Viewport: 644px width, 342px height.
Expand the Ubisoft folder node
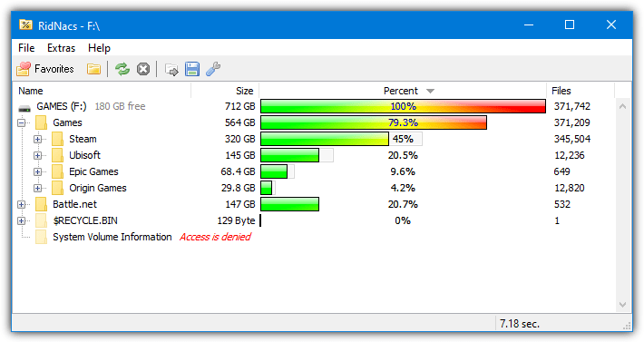tap(38, 156)
